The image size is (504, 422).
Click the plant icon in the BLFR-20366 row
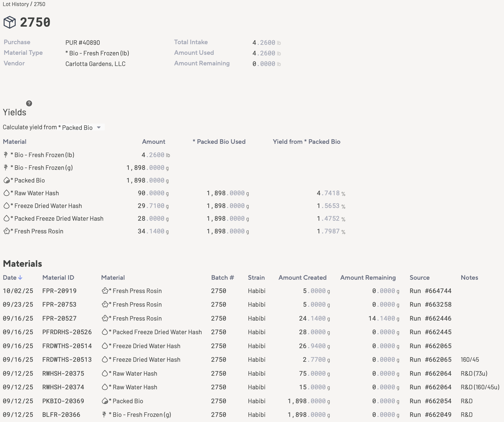point(104,415)
